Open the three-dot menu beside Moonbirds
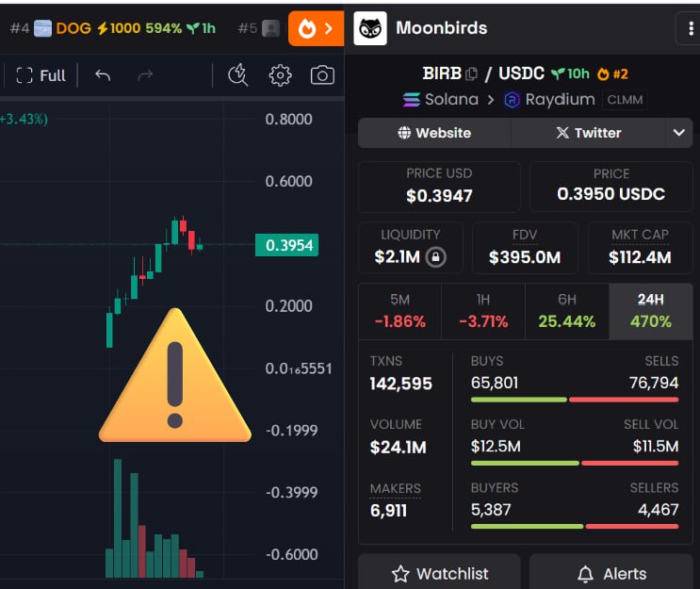 click(691, 28)
